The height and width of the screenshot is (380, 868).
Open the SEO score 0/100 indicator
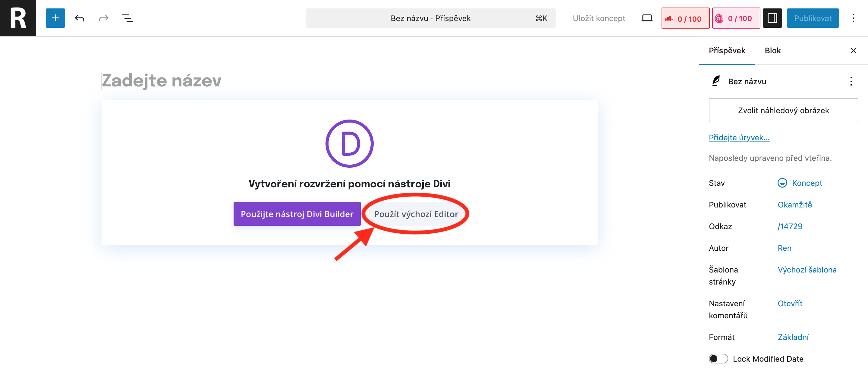pos(685,18)
